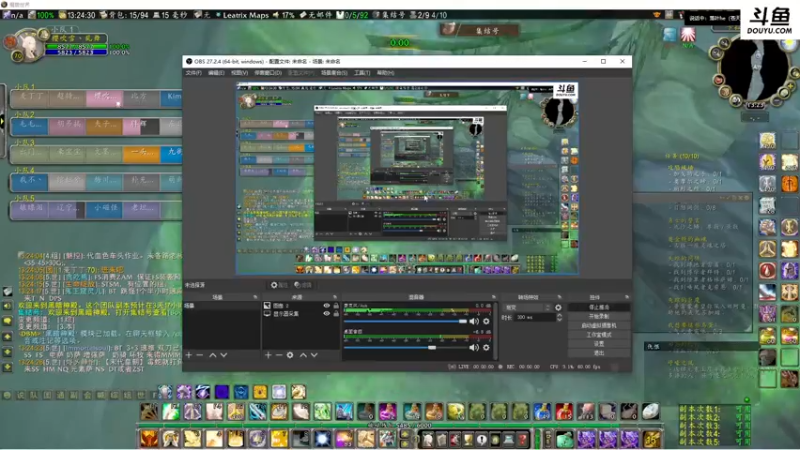The image size is (800, 450).
Task: Adjust desktop audio track volume slider
Action: click(x=405, y=347)
